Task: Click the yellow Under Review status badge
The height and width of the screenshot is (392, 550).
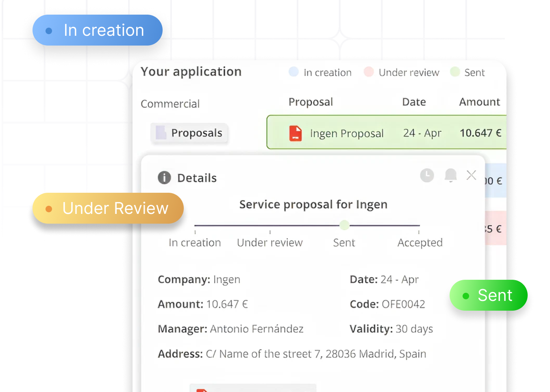Action: (108, 209)
